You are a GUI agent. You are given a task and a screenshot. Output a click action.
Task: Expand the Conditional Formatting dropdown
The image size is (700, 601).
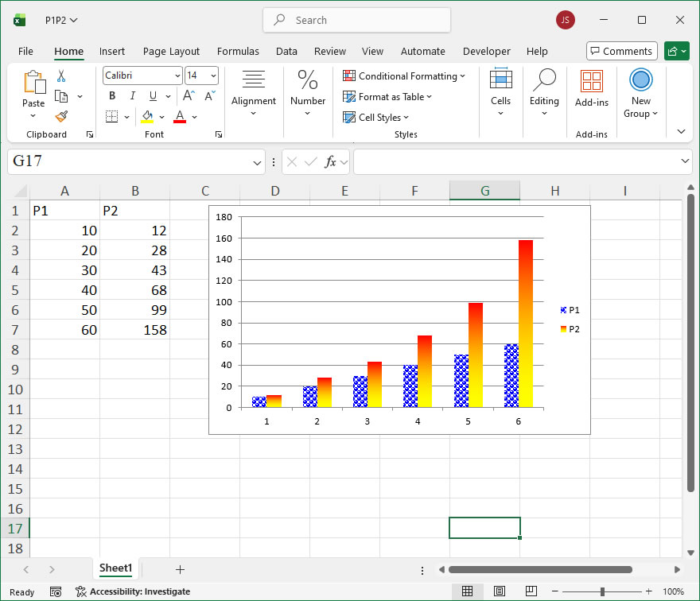click(404, 76)
